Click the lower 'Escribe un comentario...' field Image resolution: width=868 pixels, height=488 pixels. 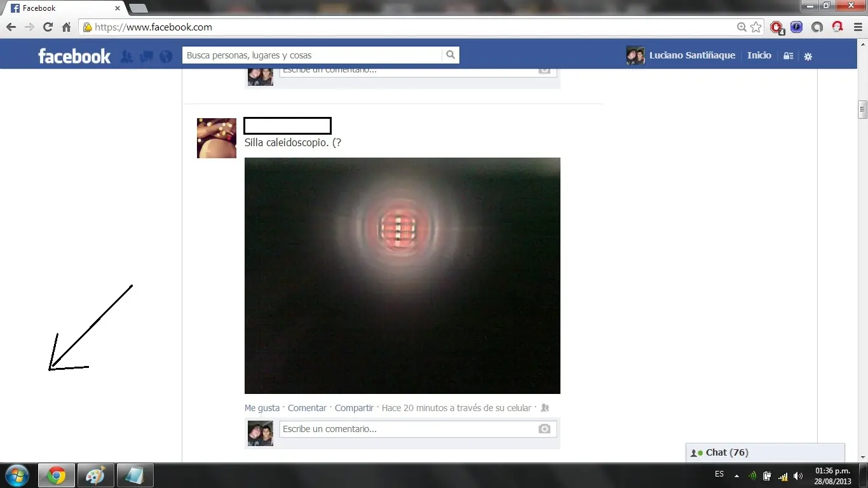(x=418, y=429)
